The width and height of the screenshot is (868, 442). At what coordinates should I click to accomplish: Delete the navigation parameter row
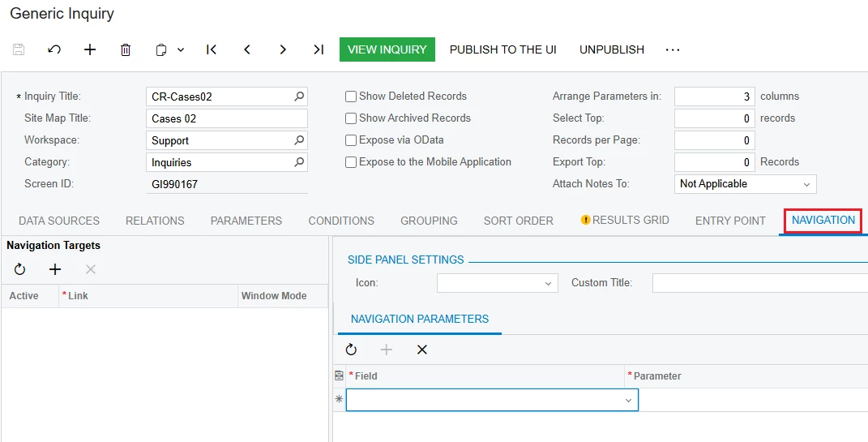pos(421,350)
